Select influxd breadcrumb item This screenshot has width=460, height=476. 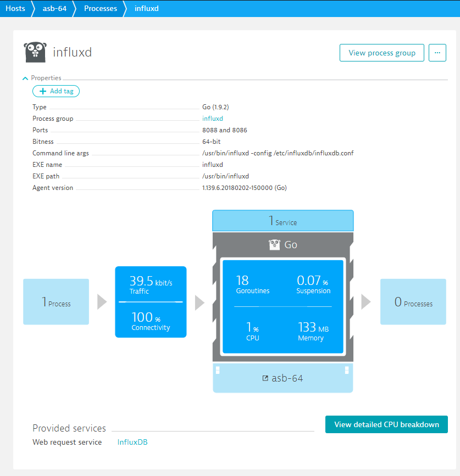[146, 8]
